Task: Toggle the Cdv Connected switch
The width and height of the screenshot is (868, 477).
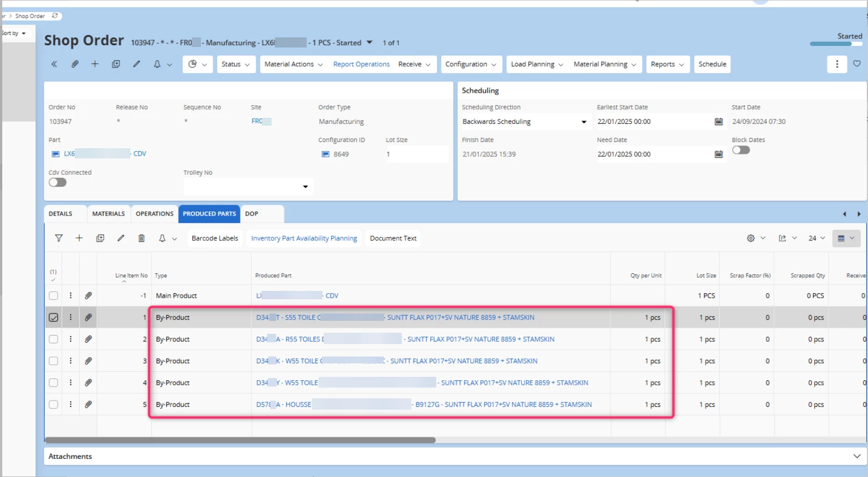Action: 58,182
